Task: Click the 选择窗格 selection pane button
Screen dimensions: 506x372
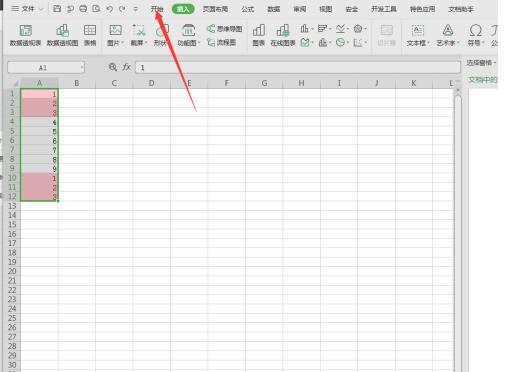Action: 481,63
